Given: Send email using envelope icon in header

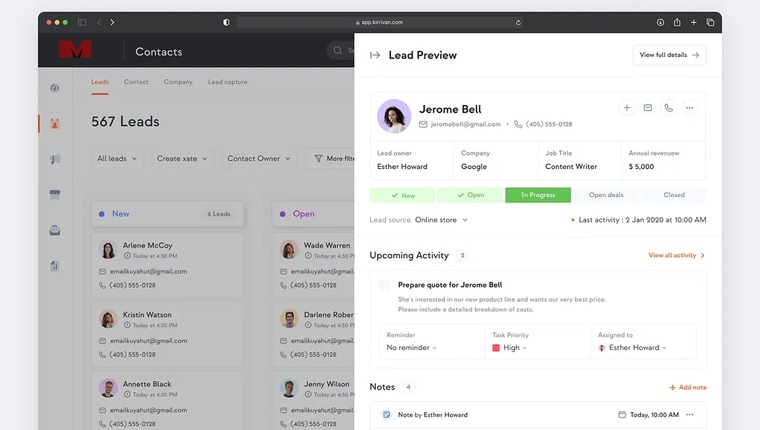Looking at the screenshot, I should click(648, 108).
